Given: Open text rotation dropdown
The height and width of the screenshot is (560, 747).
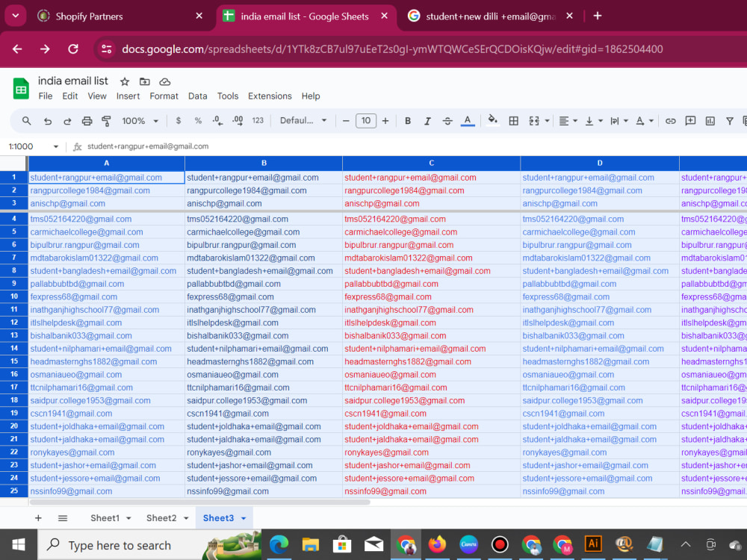Looking at the screenshot, I should pyautogui.click(x=645, y=121).
